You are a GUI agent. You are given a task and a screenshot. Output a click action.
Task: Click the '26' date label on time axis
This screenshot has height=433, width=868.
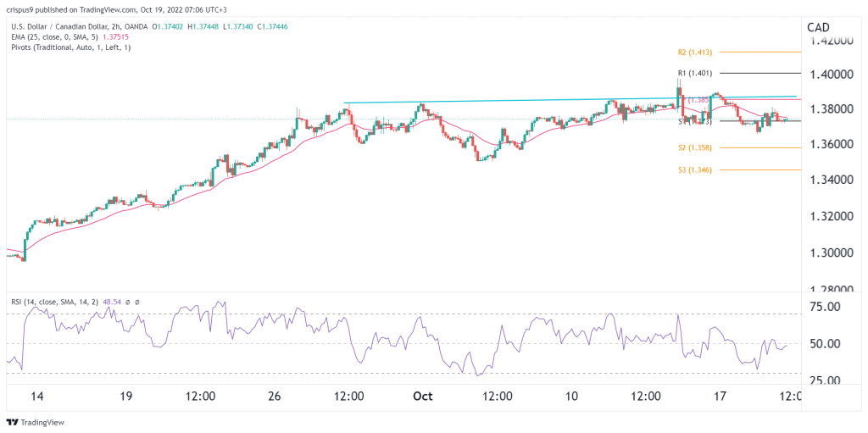coord(275,397)
